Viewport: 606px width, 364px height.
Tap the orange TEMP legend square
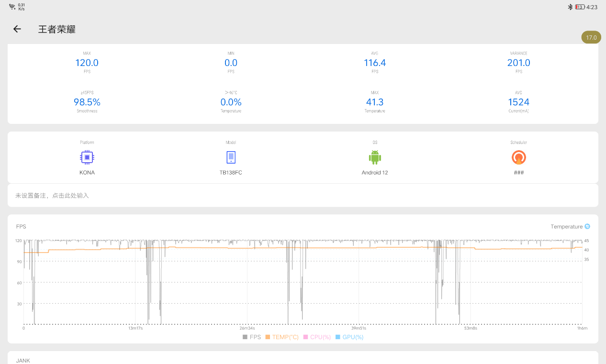(x=268, y=337)
